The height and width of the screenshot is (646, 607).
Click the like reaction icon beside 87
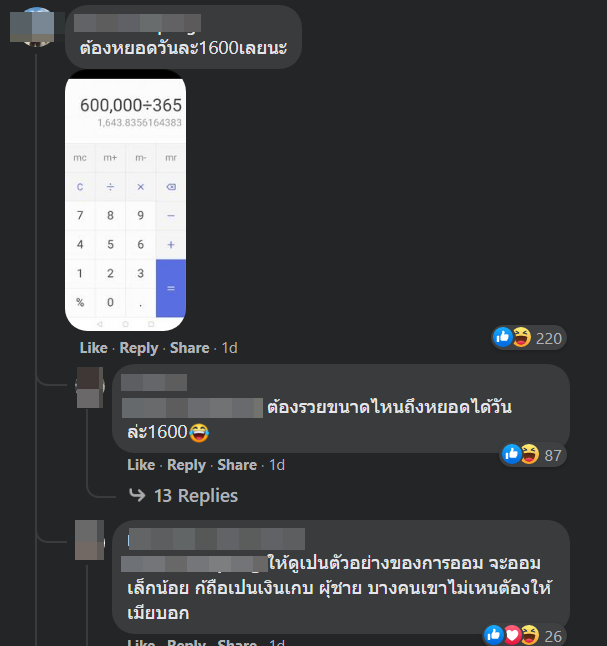(511, 454)
